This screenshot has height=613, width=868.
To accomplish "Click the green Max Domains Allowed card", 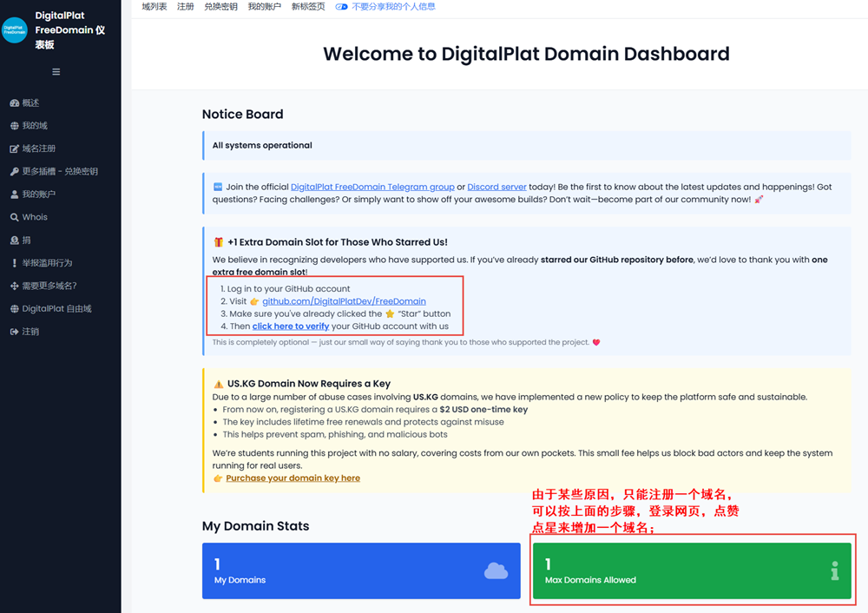I will click(x=692, y=571).
